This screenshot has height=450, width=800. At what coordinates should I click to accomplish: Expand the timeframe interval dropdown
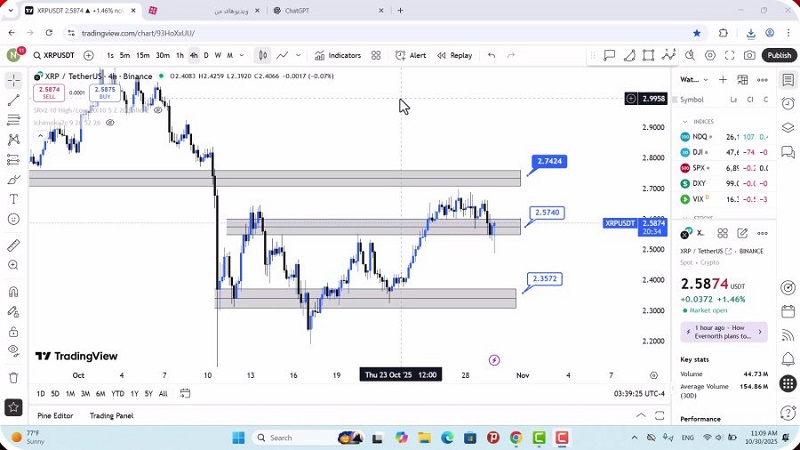pyautogui.click(x=242, y=56)
